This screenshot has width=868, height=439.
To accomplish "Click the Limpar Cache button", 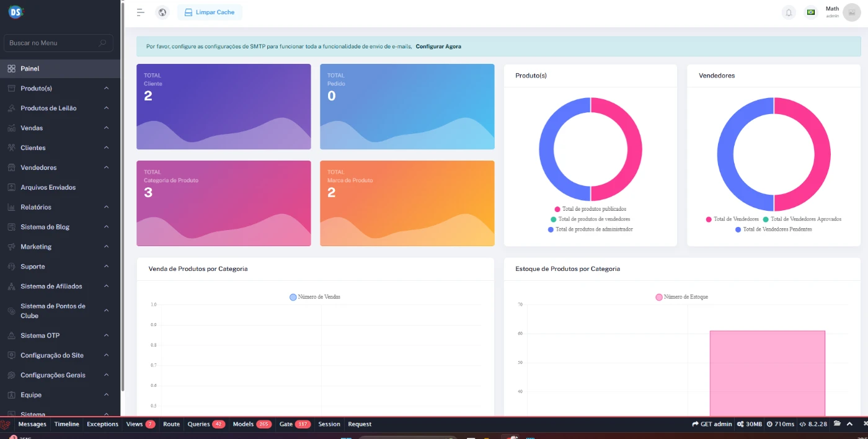I will tap(210, 12).
